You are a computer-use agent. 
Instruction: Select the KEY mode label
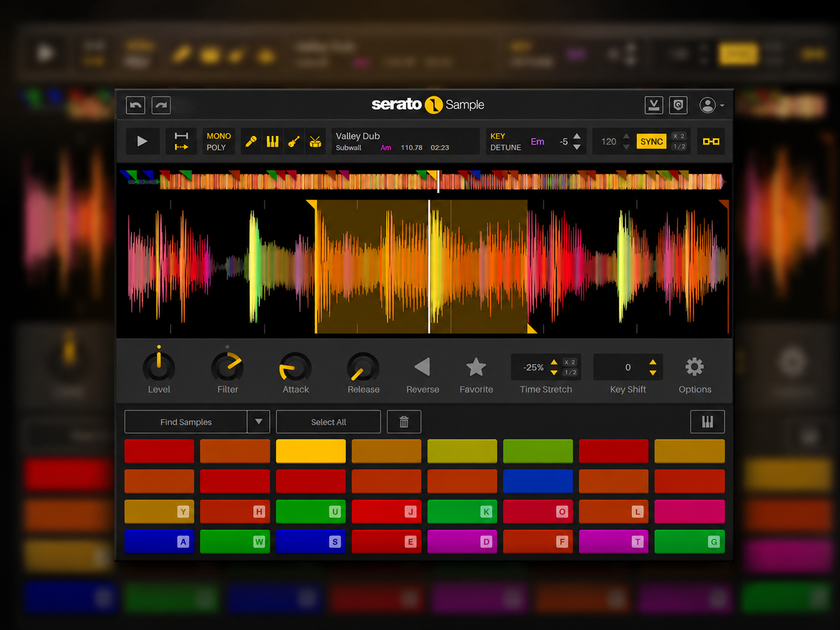[498, 136]
